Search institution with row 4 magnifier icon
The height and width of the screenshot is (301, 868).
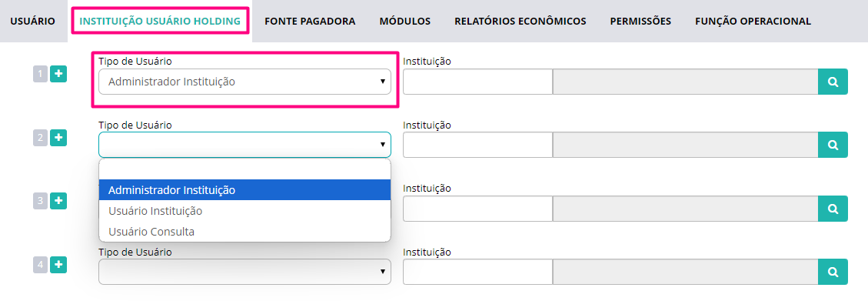833,272
